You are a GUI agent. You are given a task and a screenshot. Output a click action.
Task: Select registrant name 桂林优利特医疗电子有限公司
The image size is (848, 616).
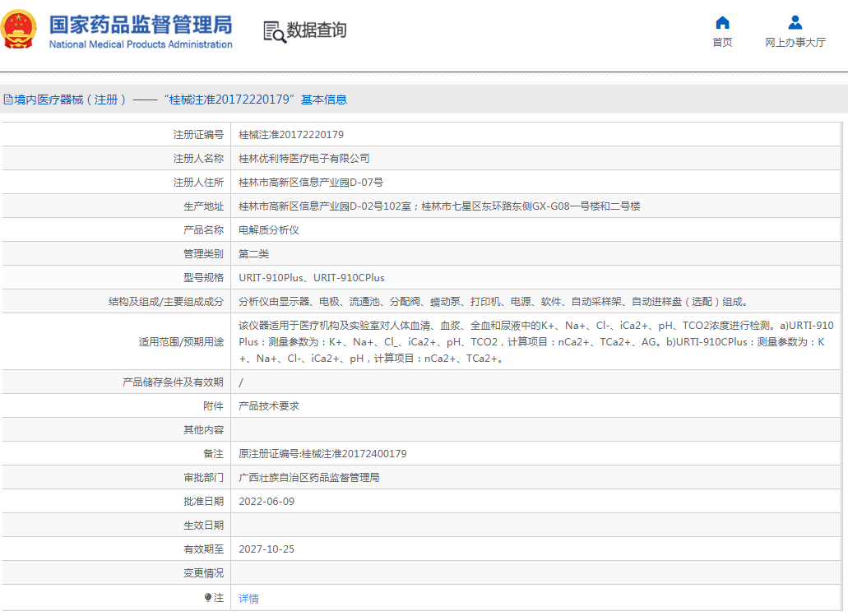coord(304,159)
